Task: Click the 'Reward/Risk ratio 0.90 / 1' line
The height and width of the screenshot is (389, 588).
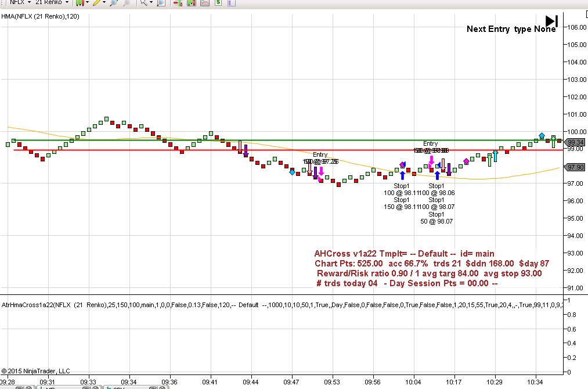Action: click(430, 273)
